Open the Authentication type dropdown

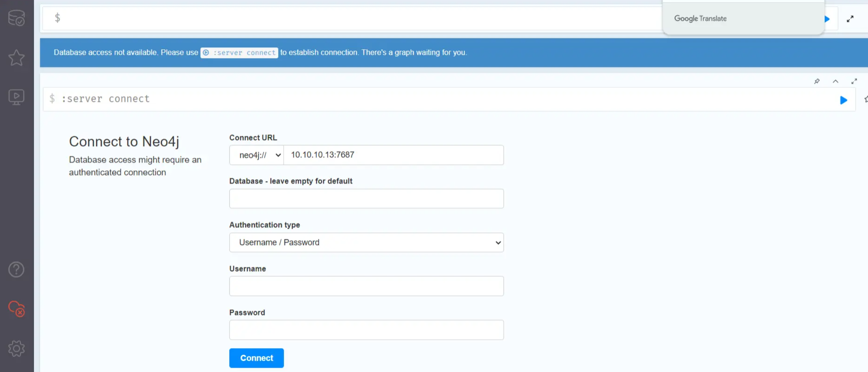click(x=366, y=242)
